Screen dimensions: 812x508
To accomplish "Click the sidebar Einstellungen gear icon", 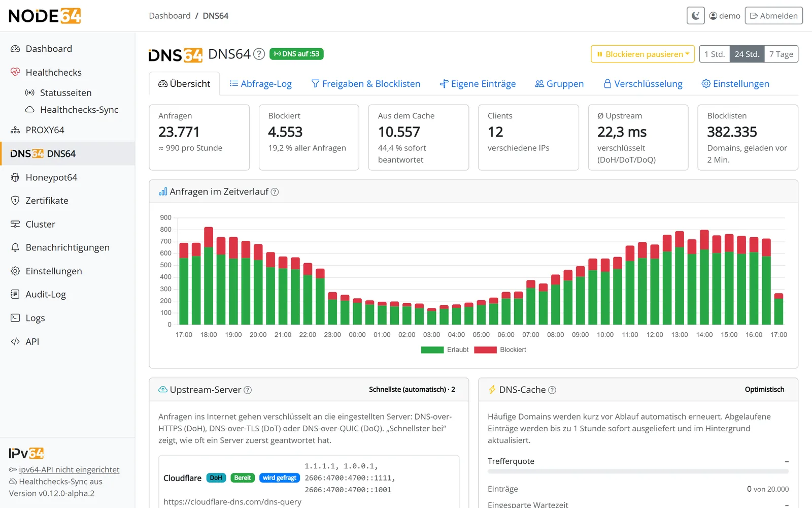I will pyautogui.click(x=15, y=271).
